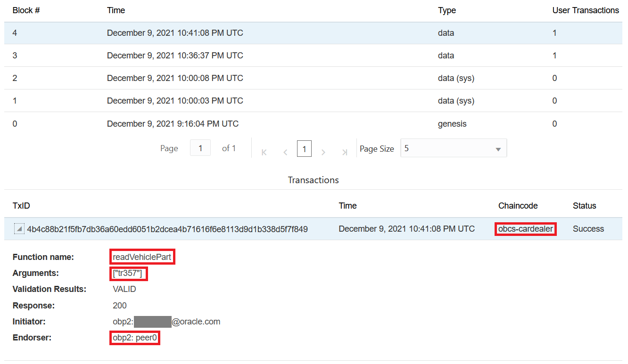This screenshot has width=628, height=364.
Task: Go to previous page arrow icon
Action: click(x=285, y=152)
